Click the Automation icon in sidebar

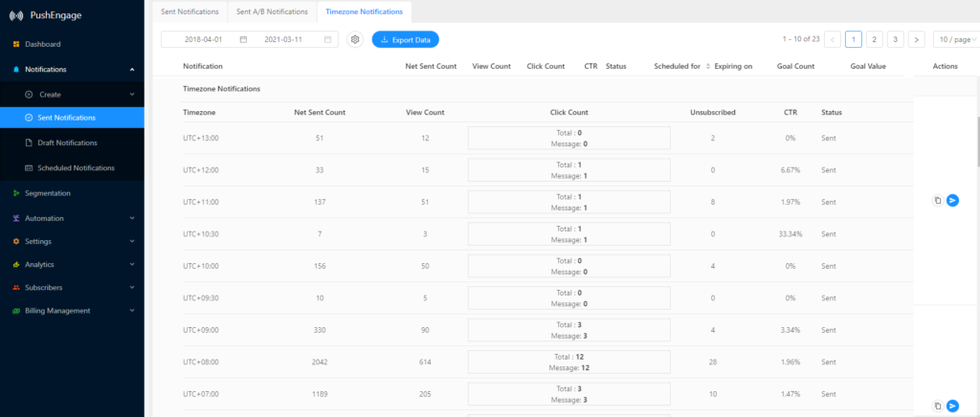point(16,218)
